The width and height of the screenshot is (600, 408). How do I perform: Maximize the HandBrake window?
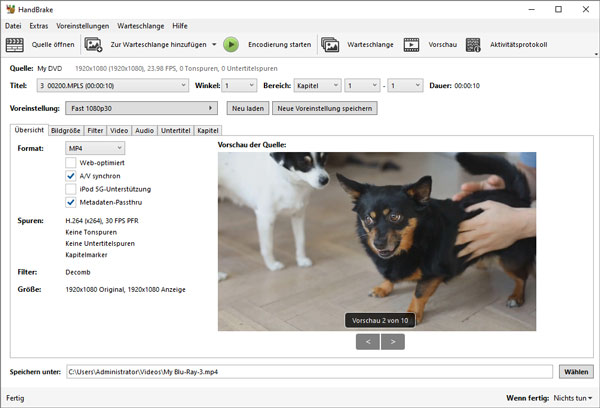558,9
